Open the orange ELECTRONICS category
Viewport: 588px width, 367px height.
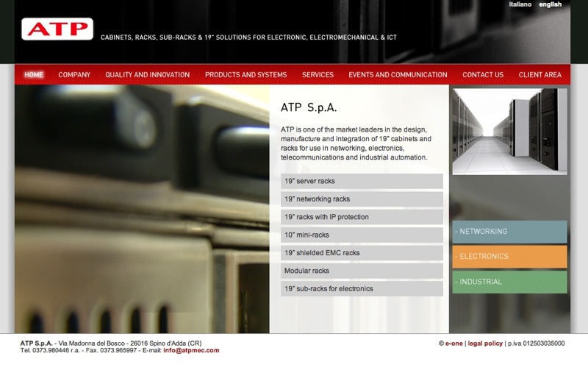click(509, 257)
